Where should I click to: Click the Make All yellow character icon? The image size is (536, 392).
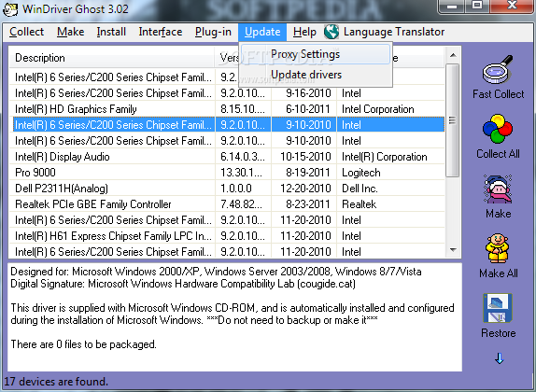coord(498,249)
